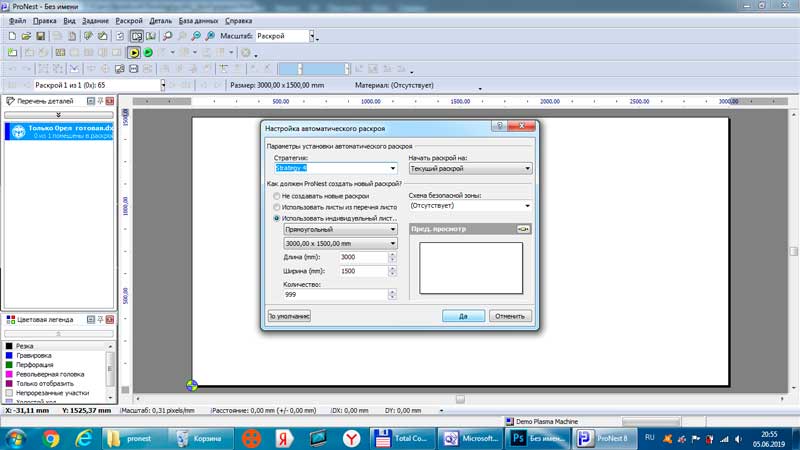The image size is (800, 450).
Task: Click the horizontal scrollbar thumb below canvas
Action: pyautogui.click(x=460, y=399)
